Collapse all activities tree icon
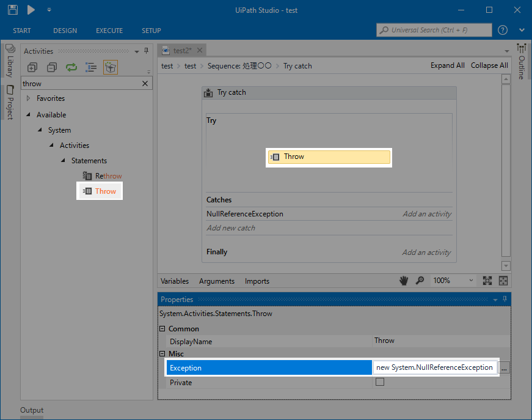 pyautogui.click(x=52, y=67)
